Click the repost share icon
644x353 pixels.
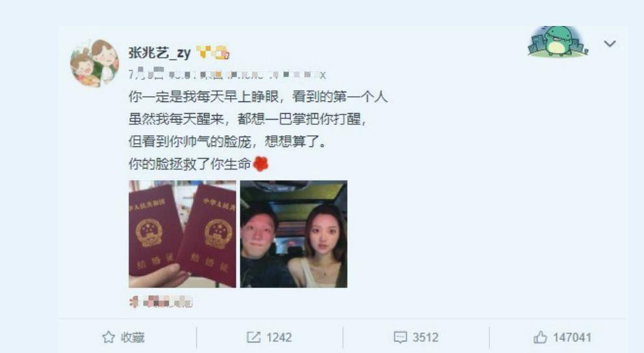click(x=253, y=337)
